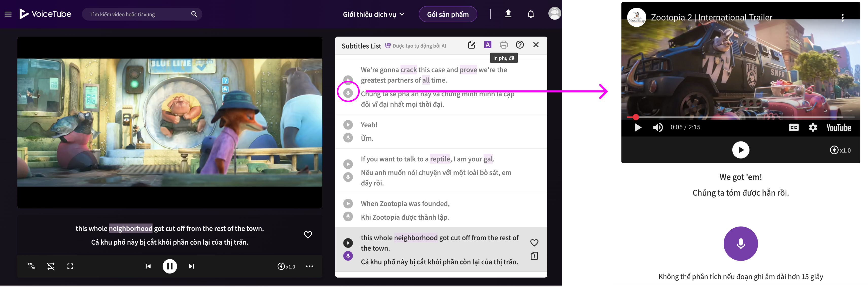868x287 pixels.
Task: Open the hamburger menu next to VoiceTube
Action: click(x=8, y=14)
